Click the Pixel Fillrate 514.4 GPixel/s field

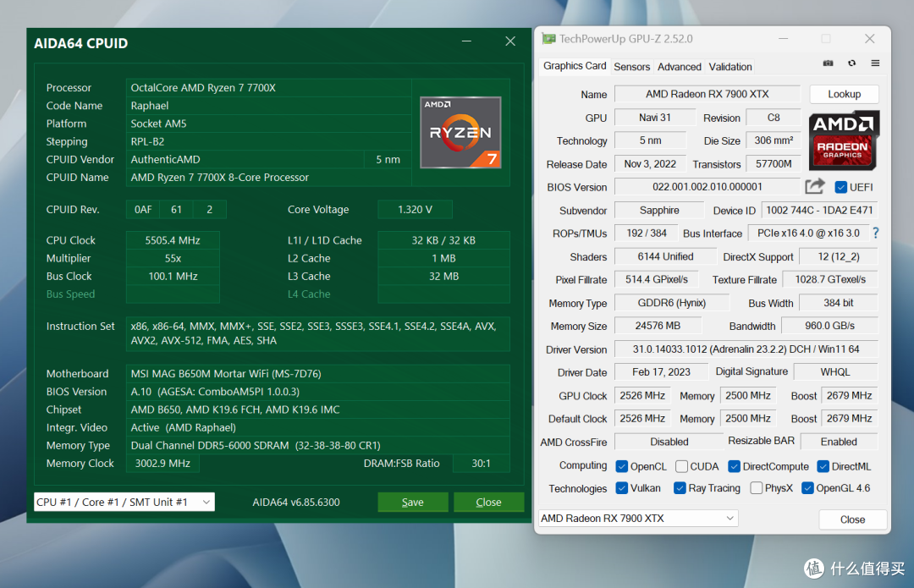[x=657, y=280]
